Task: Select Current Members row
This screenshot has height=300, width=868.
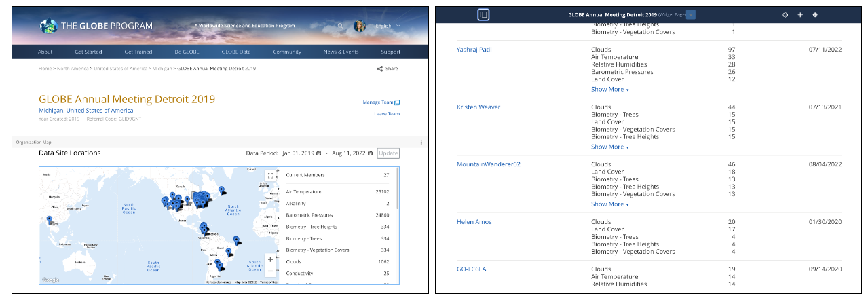Action: point(337,175)
